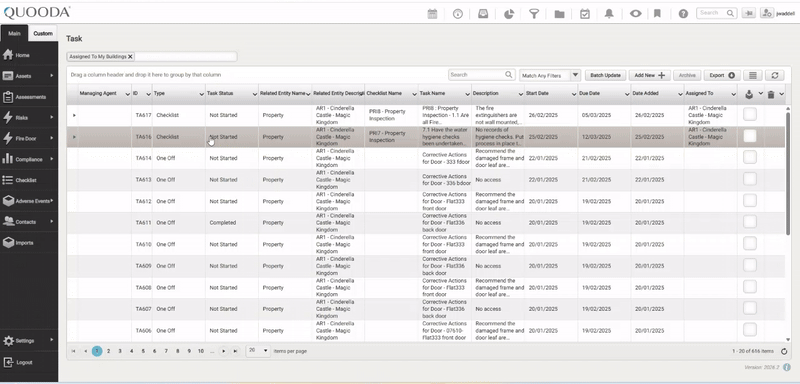Click the top bar Search input field
Image resolution: width=800 pixels, height=384 pixels.
tap(712, 13)
